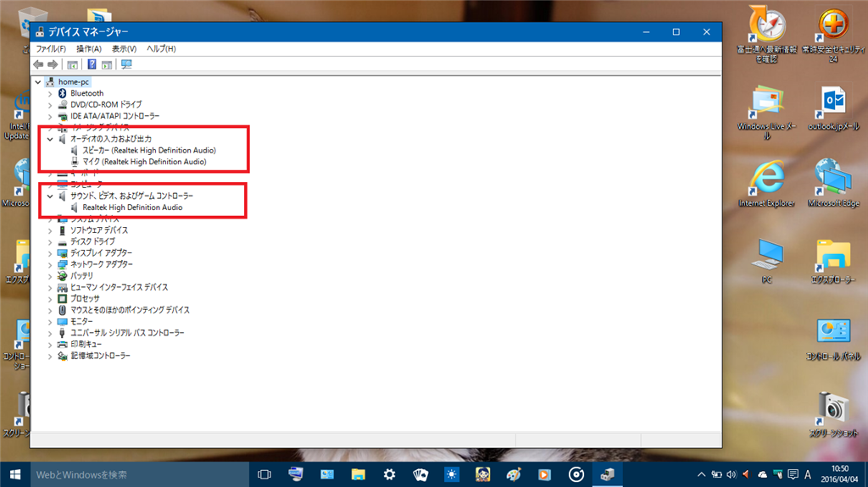This screenshot has width=868, height=487.
Task: Expand the DVD/CD-ROM ドライブ category arrow
Action: tap(50, 104)
